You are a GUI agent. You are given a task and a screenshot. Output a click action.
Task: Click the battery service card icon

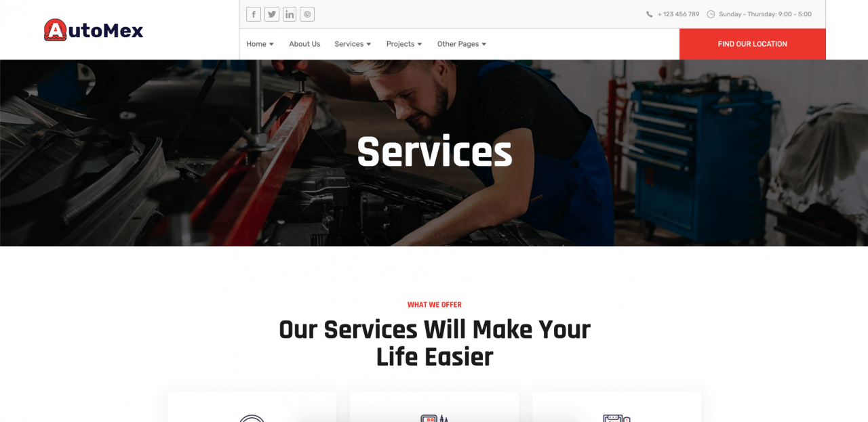pos(616,418)
